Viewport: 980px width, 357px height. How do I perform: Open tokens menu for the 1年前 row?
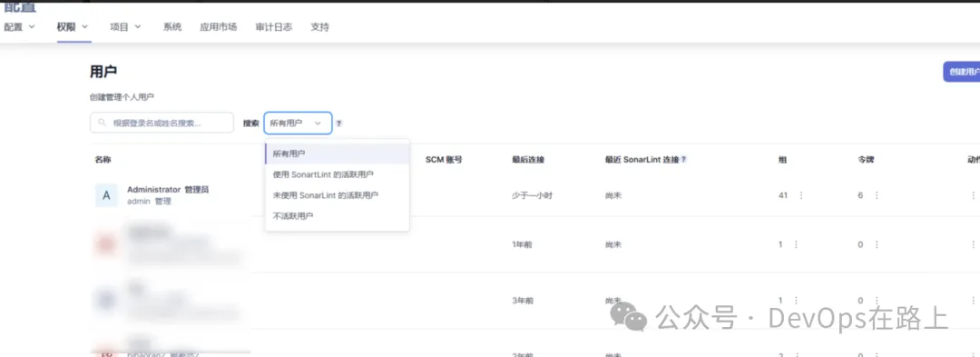click(x=877, y=244)
